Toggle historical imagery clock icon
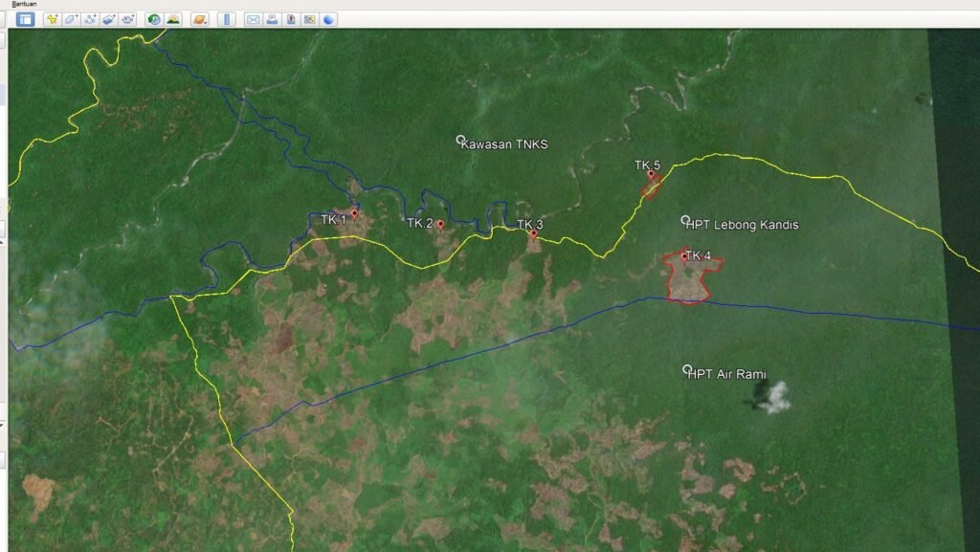 click(x=154, y=19)
